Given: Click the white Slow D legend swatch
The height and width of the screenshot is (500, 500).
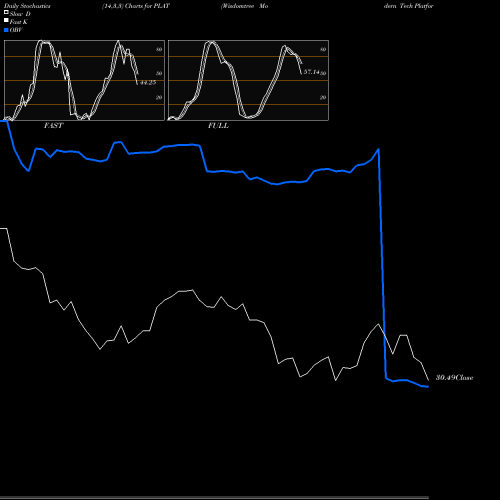Looking at the screenshot, I should point(6,12).
